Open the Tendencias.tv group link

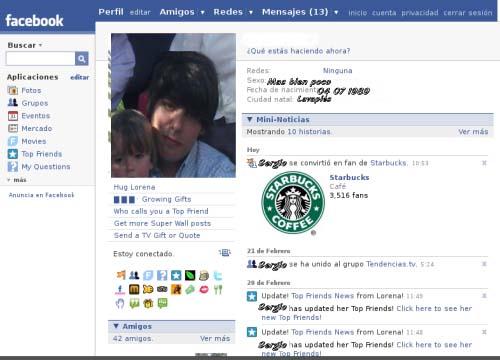point(392,264)
